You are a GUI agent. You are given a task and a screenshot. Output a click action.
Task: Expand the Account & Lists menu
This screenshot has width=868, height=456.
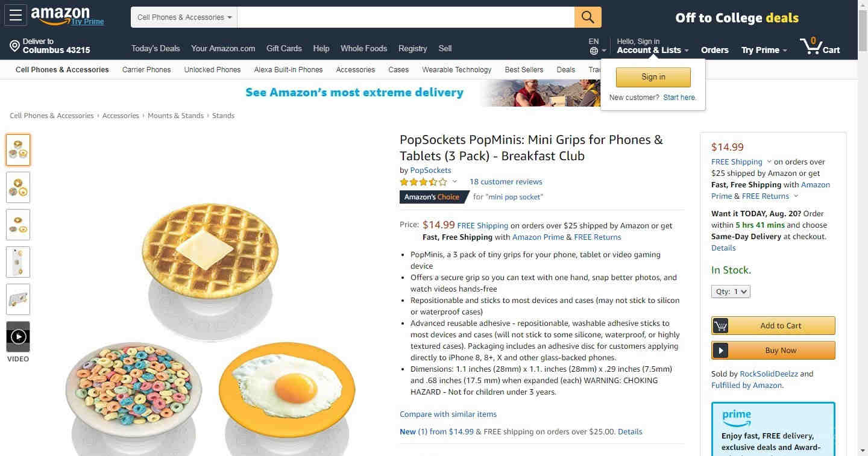coord(653,50)
